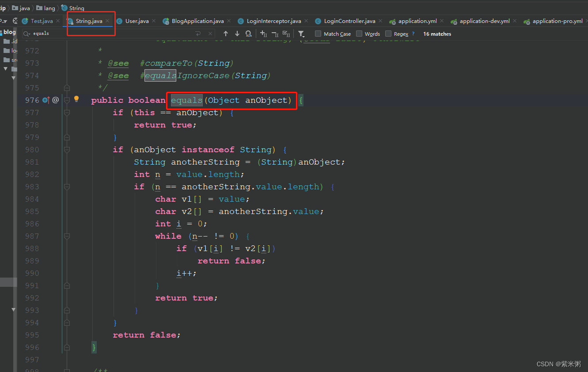This screenshot has width=588, height=372.
Task: Click the fold end marker on line 996
Action: pyautogui.click(x=67, y=347)
